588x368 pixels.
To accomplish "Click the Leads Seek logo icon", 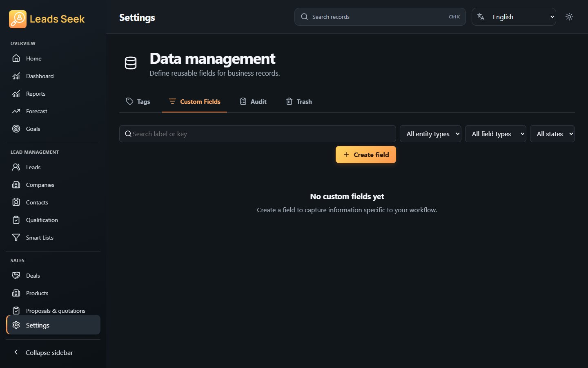I will [18, 19].
